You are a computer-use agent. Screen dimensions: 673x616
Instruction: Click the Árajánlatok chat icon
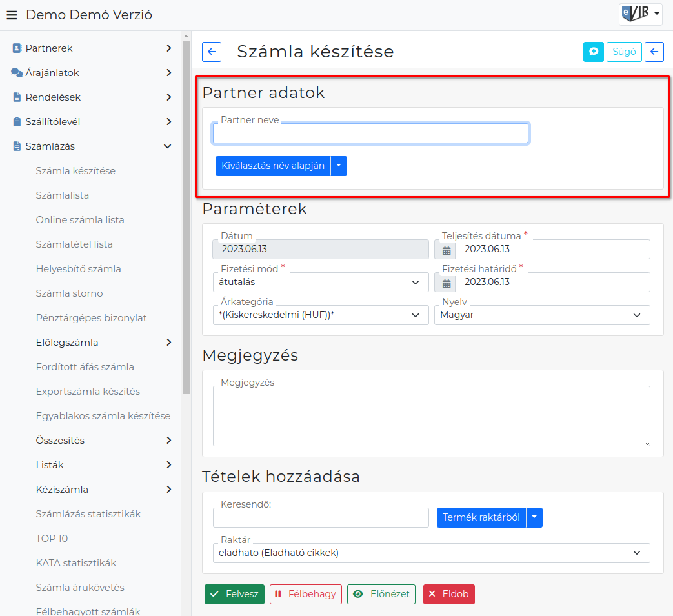16,72
